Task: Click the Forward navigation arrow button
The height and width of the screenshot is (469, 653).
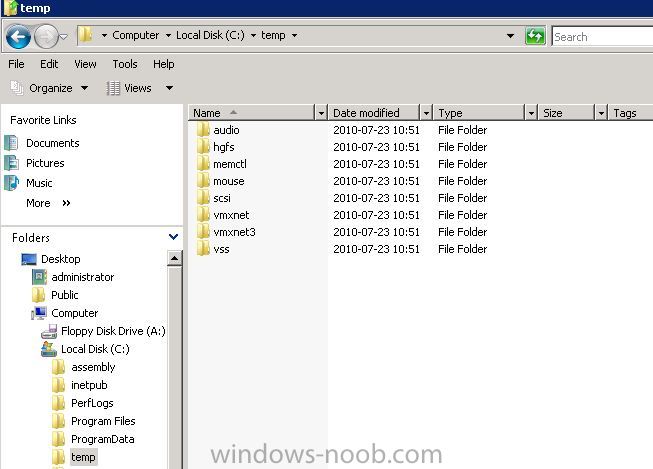Action: [x=45, y=37]
